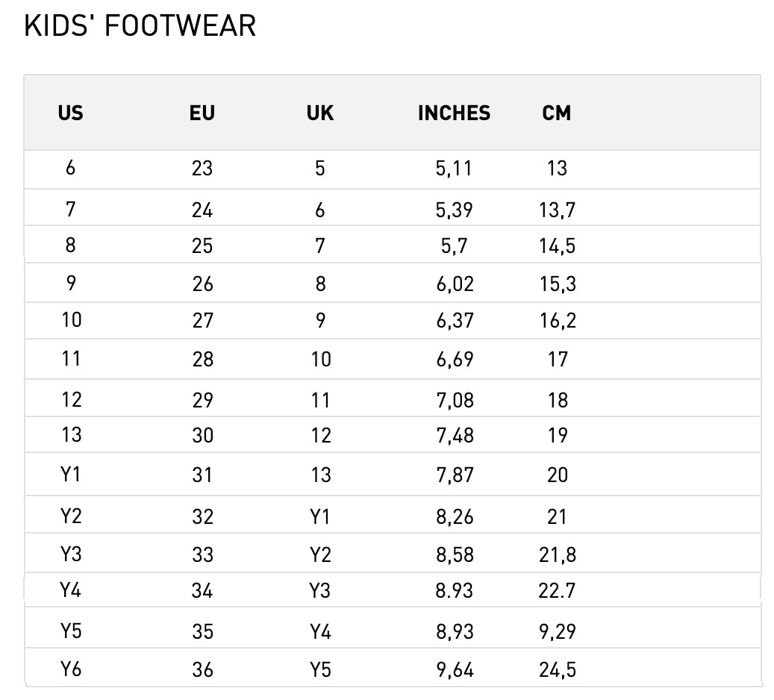The width and height of the screenshot is (774, 700).
Task: Click EU size 34 cell
Action: pos(202,591)
